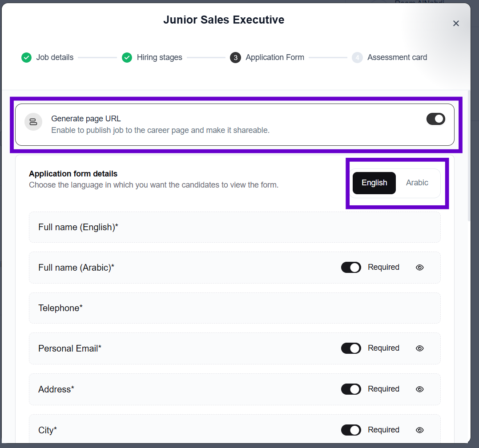Turn off Required for Full name (Arabic)
Viewport: 479px width, 448px height.
351,268
